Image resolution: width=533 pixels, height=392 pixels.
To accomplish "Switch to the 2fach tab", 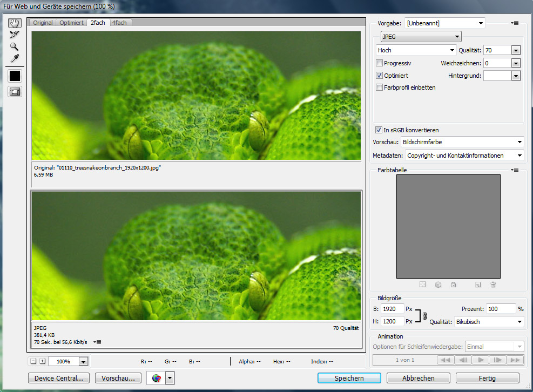I will (98, 23).
